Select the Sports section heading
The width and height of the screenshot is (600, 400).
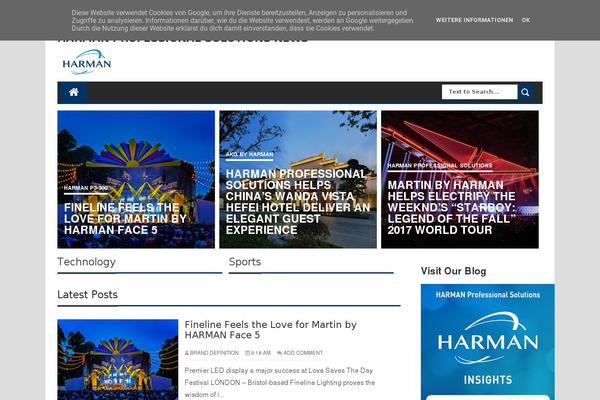point(245,262)
